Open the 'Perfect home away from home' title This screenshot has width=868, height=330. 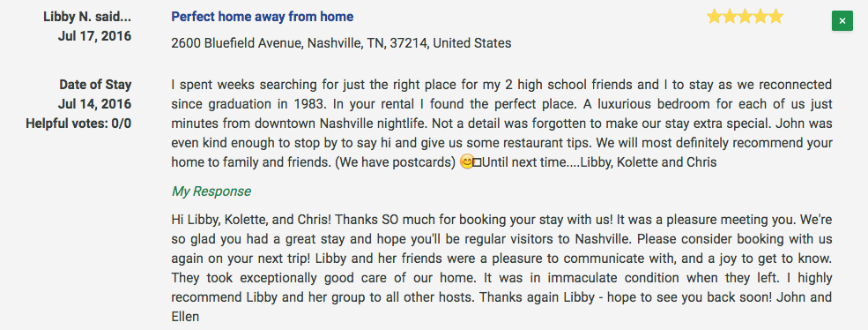click(x=263, y=17)
